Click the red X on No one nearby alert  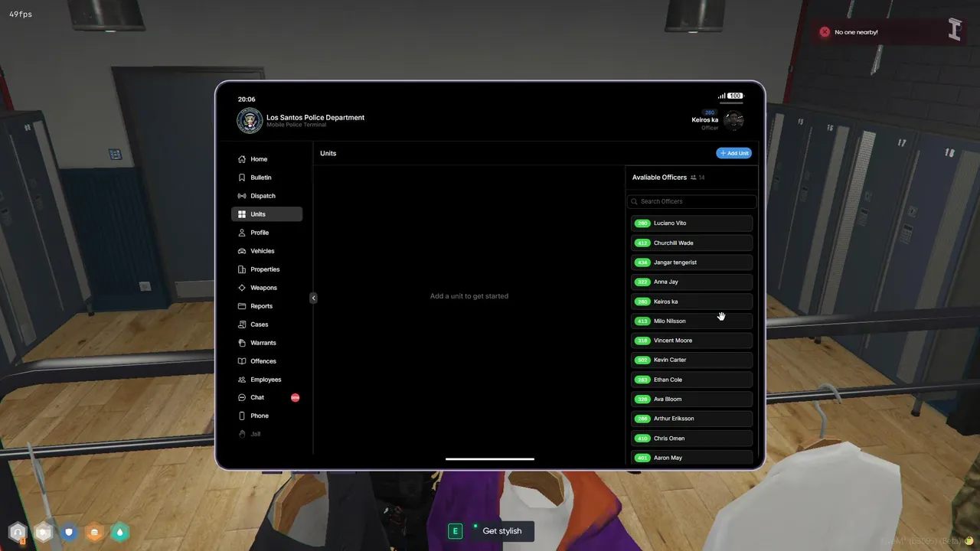click(x=825, y=32)
